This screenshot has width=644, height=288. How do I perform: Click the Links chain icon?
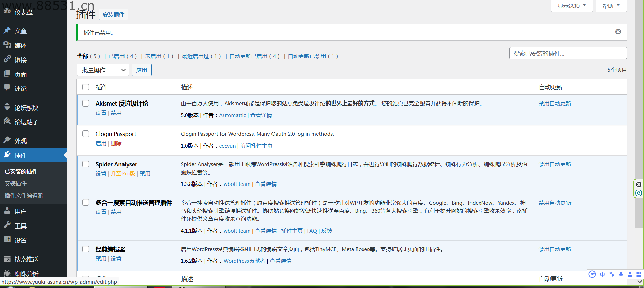click(7, 59)
